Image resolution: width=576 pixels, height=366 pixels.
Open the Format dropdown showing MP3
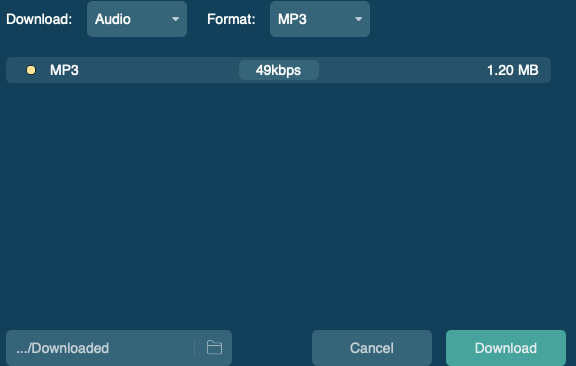click(320, 19)
